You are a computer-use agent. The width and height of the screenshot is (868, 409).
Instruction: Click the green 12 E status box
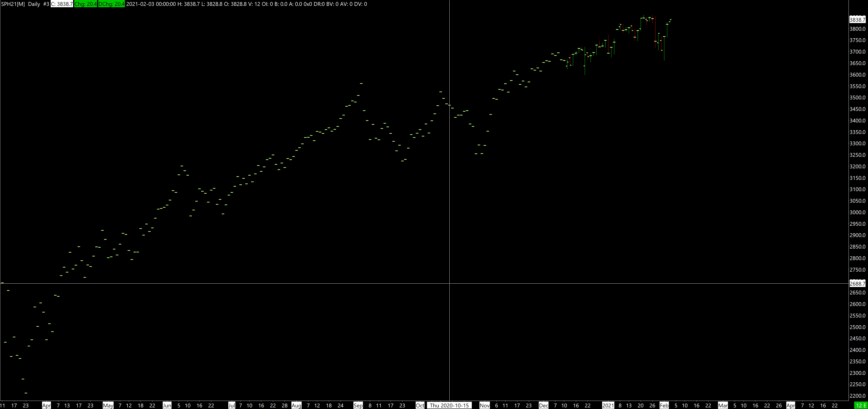click(x=861, y=406)
